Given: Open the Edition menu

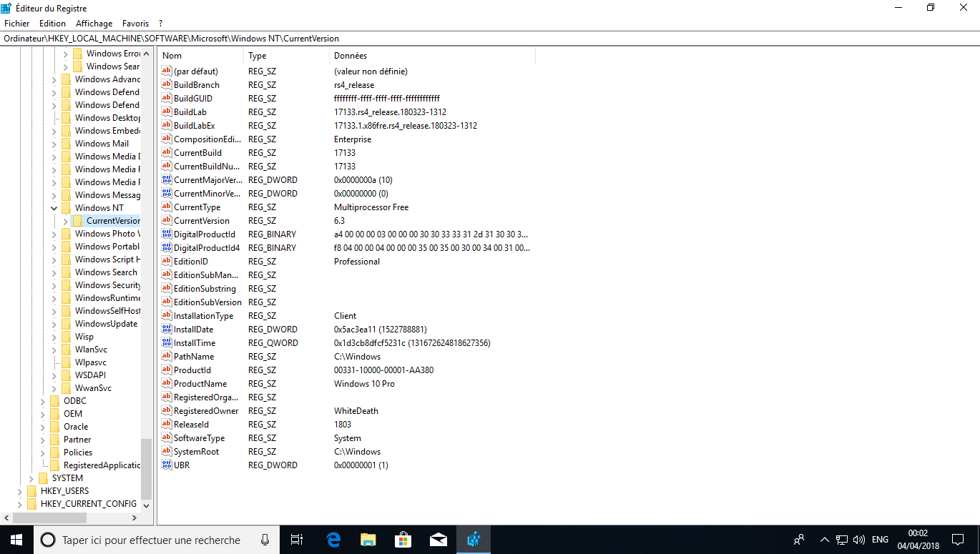Looking at the screenshot, I should [x=52, y=24].
